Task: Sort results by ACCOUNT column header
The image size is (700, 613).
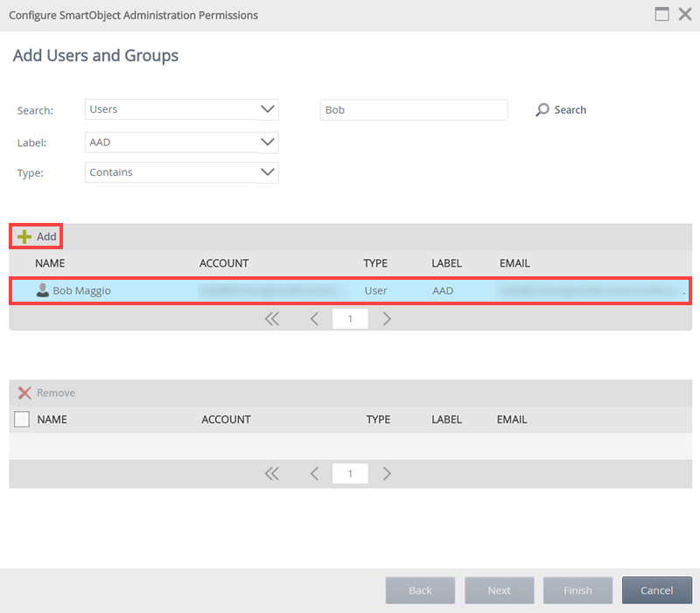Action: click(224, 263)
